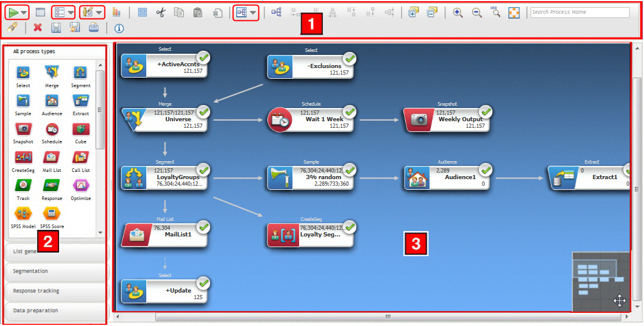Open the Reports bar chart icon
This screenshot has height=326, width=644.
(116, 13)
